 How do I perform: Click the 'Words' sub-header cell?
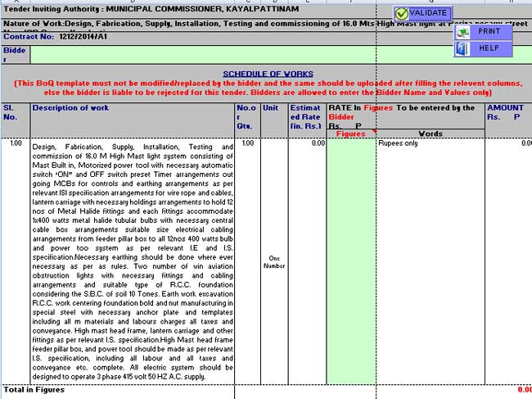pyautogui.click(x=431, y=134)
